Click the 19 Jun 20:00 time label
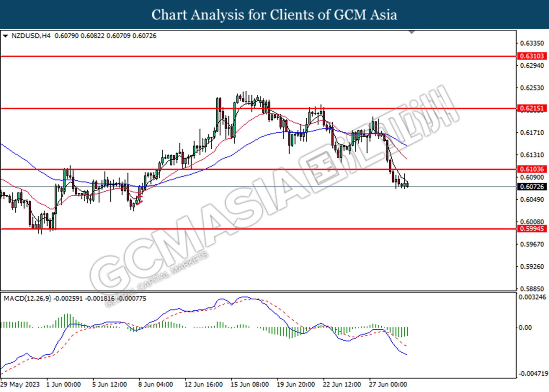This screenshot has width=549, height=392. pos(296,384)
